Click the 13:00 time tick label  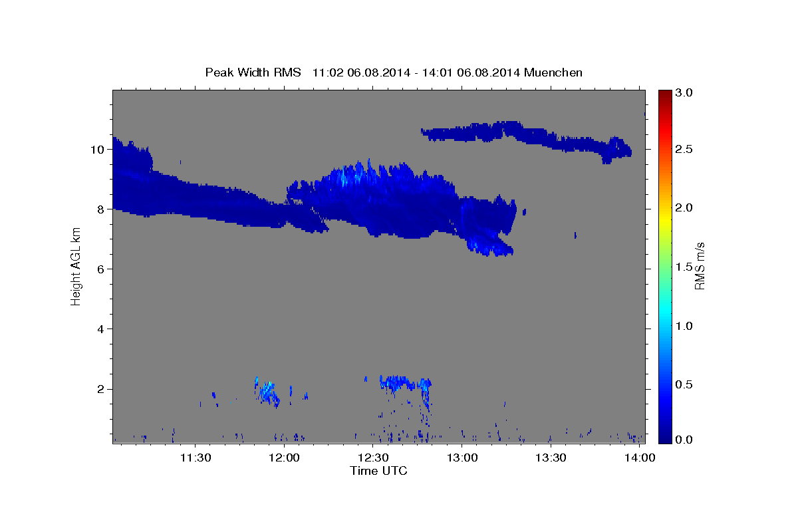pyautogui.click(x=462, y=458)
